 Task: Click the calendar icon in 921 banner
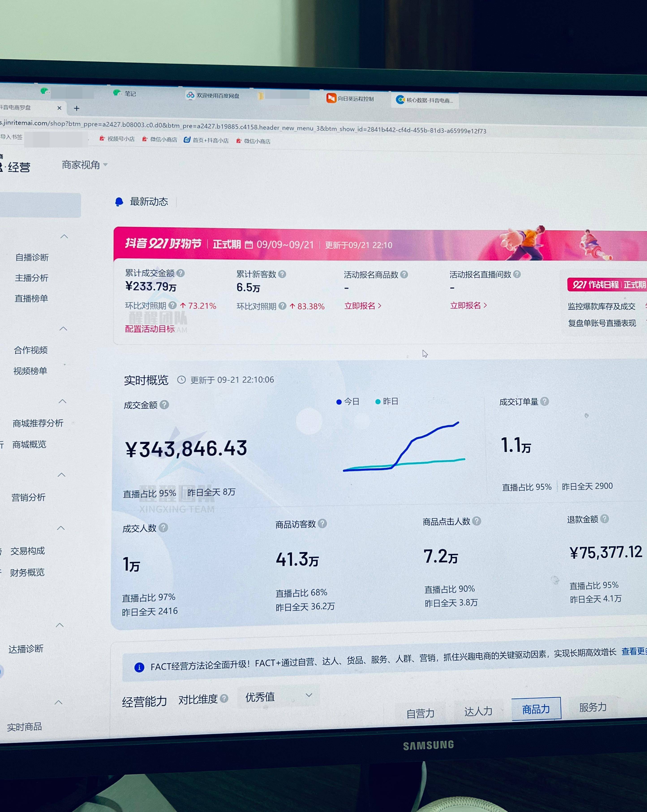249,245
